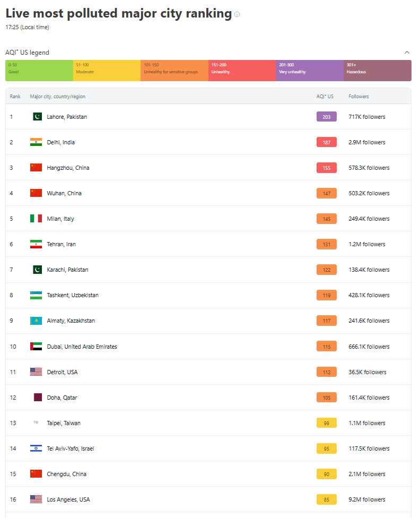
Task: Click Taipei's yellow 99 AQI badge
Action: coord(326,423)
